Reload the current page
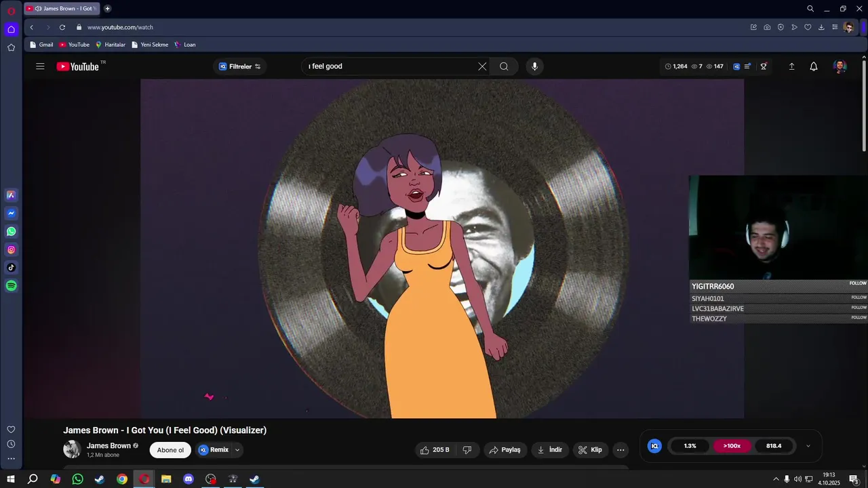The height and width of the screenshot is (488, 868). pyautogui.click(x=62, y=27)
